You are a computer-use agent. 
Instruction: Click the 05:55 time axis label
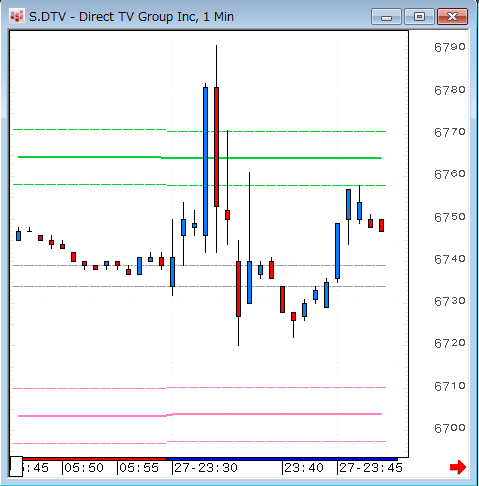coord(139,468)
